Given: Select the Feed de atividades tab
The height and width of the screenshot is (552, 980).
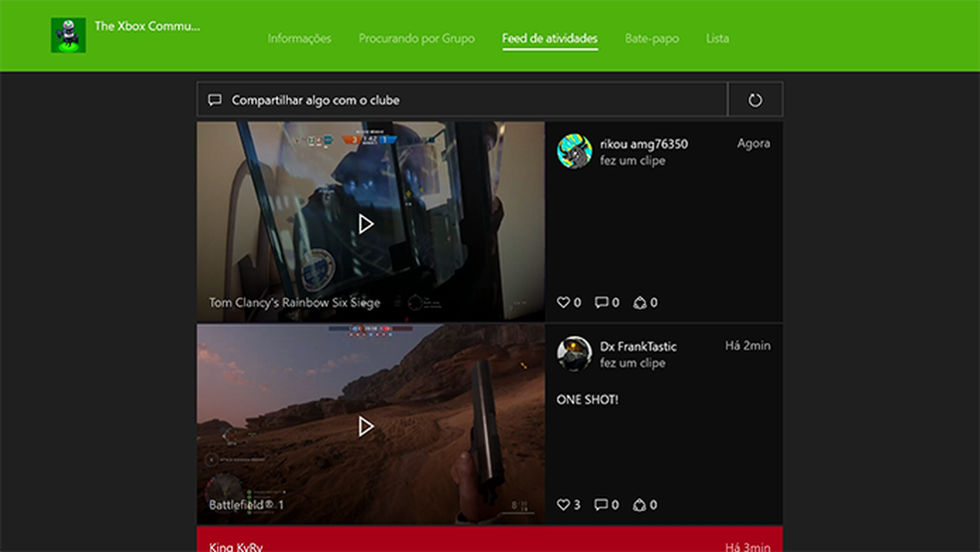Looking at the screenshot, I should (550, 38).
